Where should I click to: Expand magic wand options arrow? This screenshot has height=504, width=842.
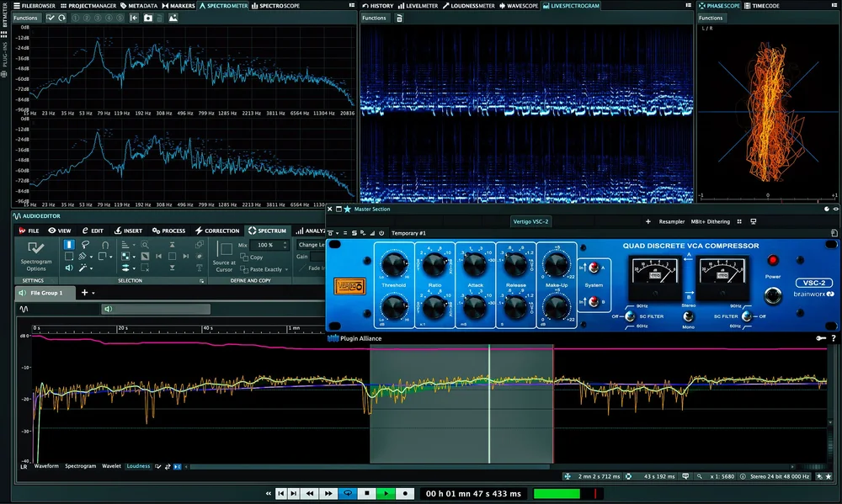(91, 268)
